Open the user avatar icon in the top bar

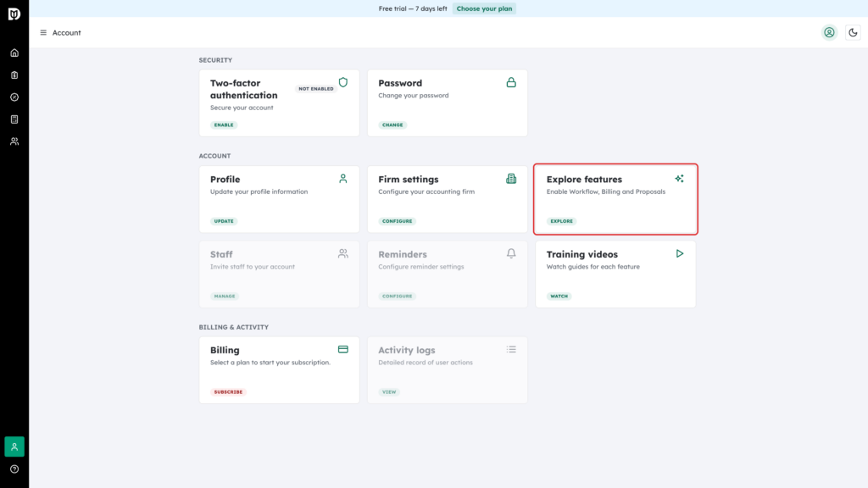(829, 33)
